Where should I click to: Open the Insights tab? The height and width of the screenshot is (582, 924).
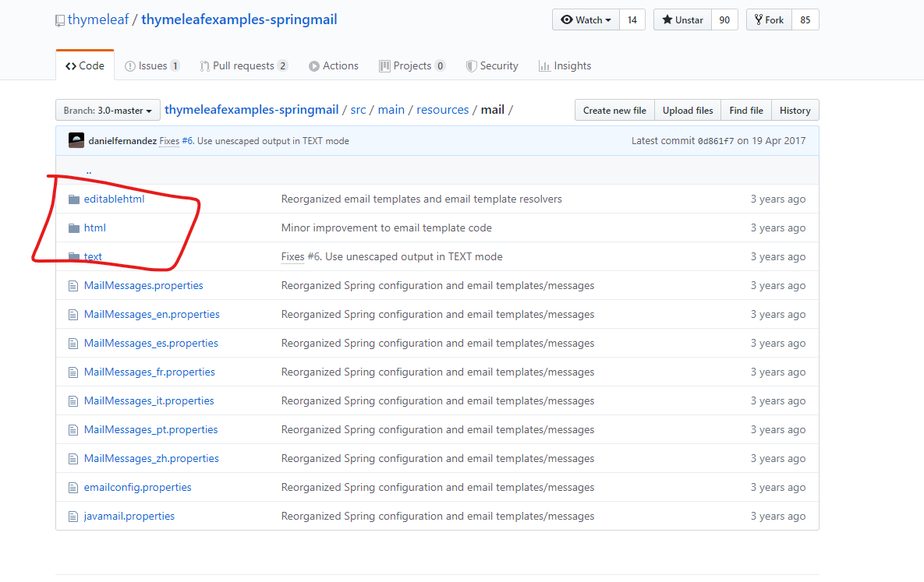[565, 66]
